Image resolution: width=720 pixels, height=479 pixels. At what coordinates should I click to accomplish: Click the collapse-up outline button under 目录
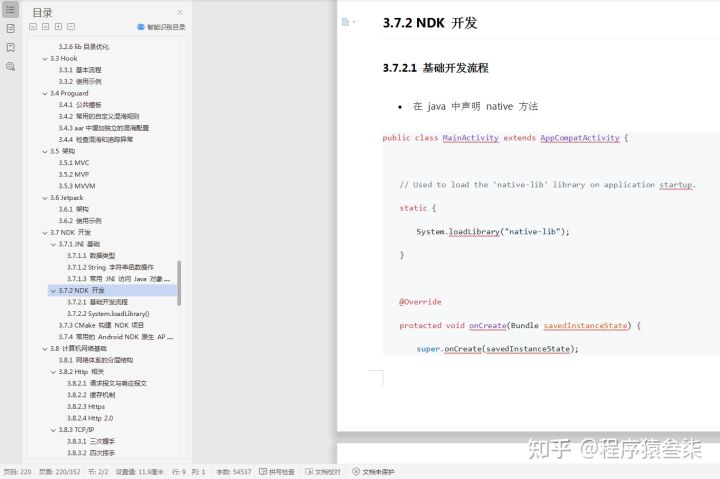point(45,27)
